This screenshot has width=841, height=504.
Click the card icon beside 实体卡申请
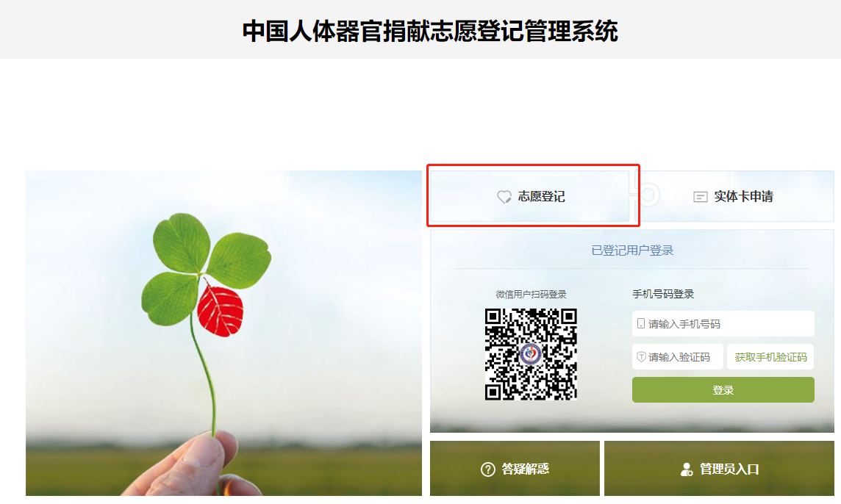pyautogui.click(x=700, y=197)
